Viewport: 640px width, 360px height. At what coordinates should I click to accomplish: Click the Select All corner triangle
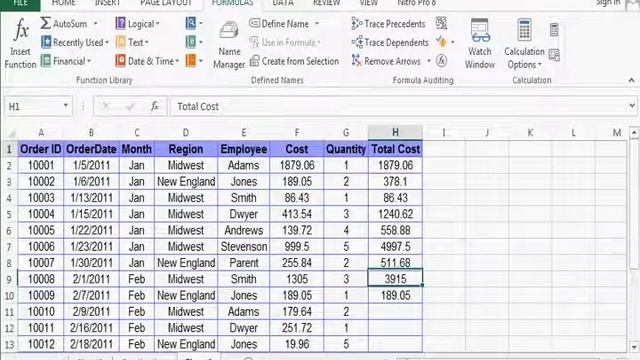[x=11, y=133]
